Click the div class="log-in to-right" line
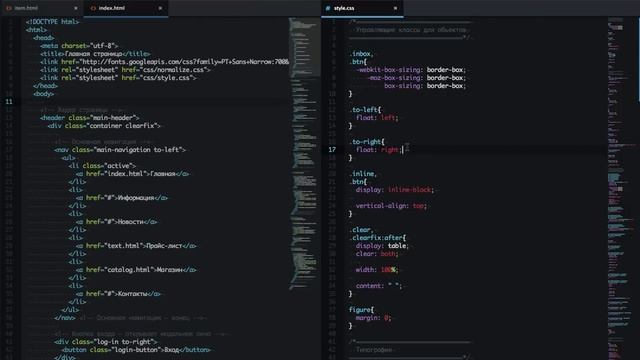 click(x=106, y=342)
